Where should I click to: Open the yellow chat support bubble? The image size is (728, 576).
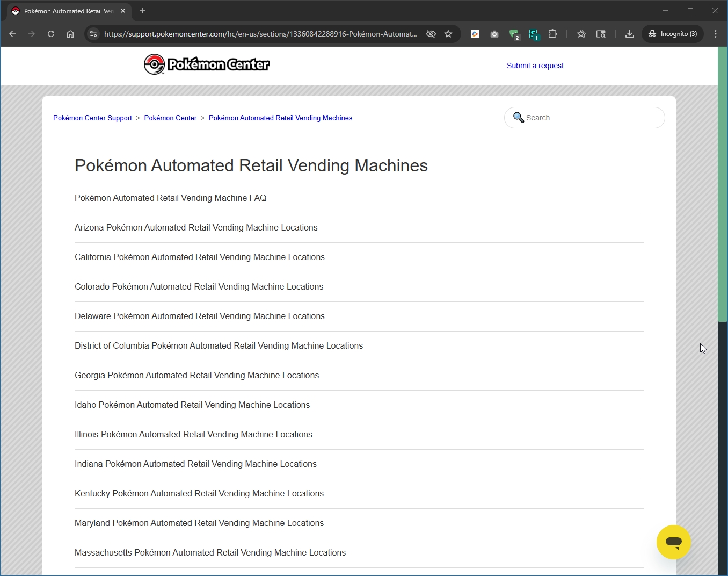pyautogui.click(x=673, y=542)
